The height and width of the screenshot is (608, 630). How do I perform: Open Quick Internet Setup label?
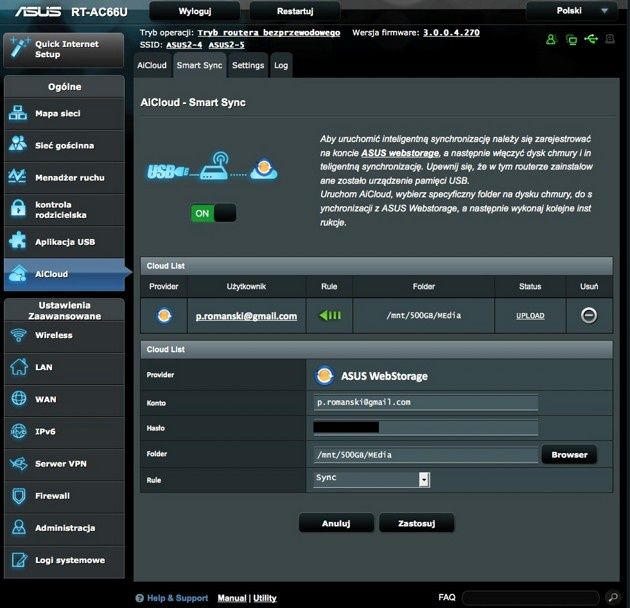[67, 49]
